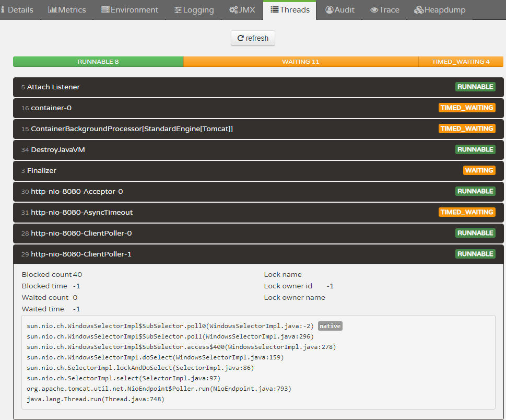This screenshot has height=420, width=506.
Task: Click the WAITING 11 progress segment
Action: [301, 62]
